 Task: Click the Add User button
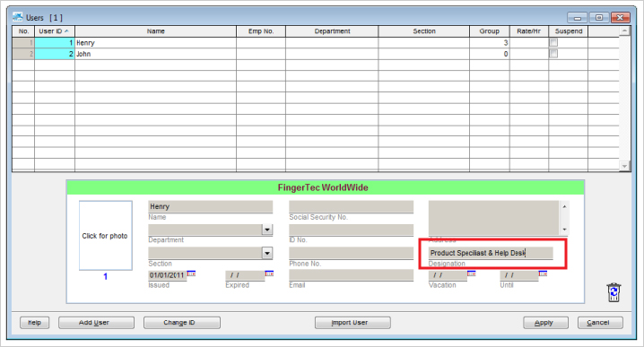pos(96,323)
